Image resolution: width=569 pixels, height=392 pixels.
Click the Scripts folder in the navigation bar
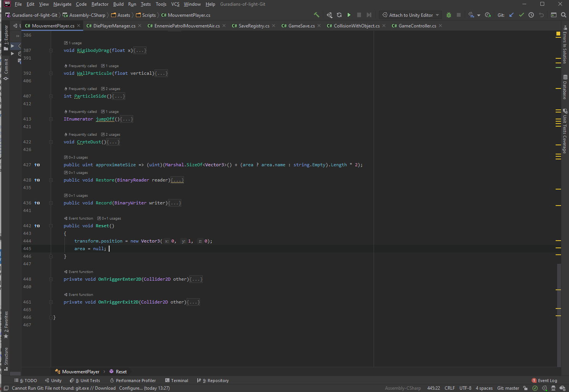tap(146, 15)
